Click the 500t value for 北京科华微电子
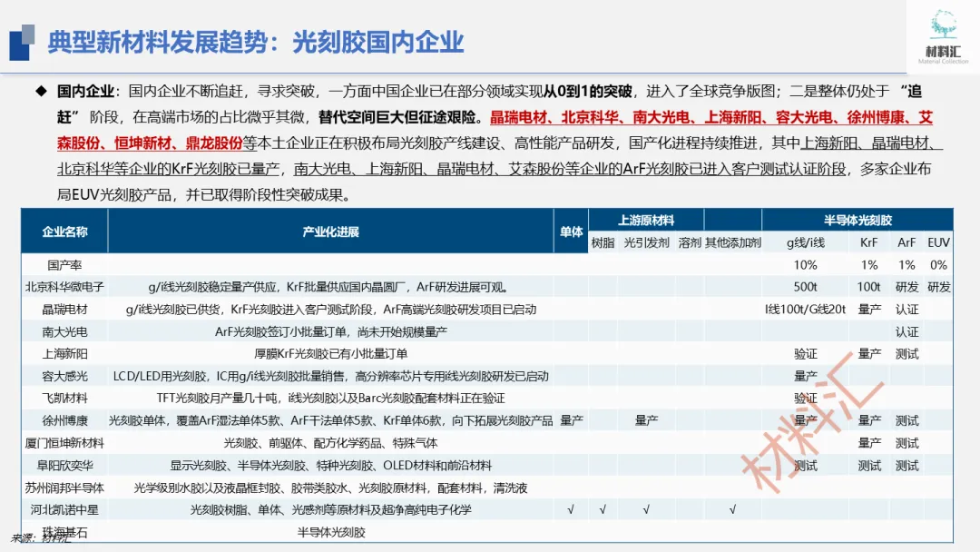980x552 pixels. pos(805,287)
